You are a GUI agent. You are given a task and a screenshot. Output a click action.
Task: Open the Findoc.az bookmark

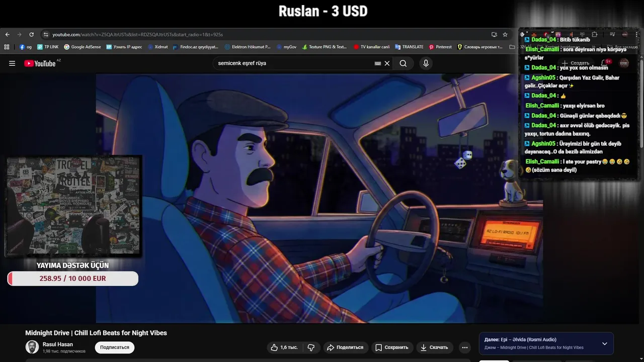click(195, 47)
